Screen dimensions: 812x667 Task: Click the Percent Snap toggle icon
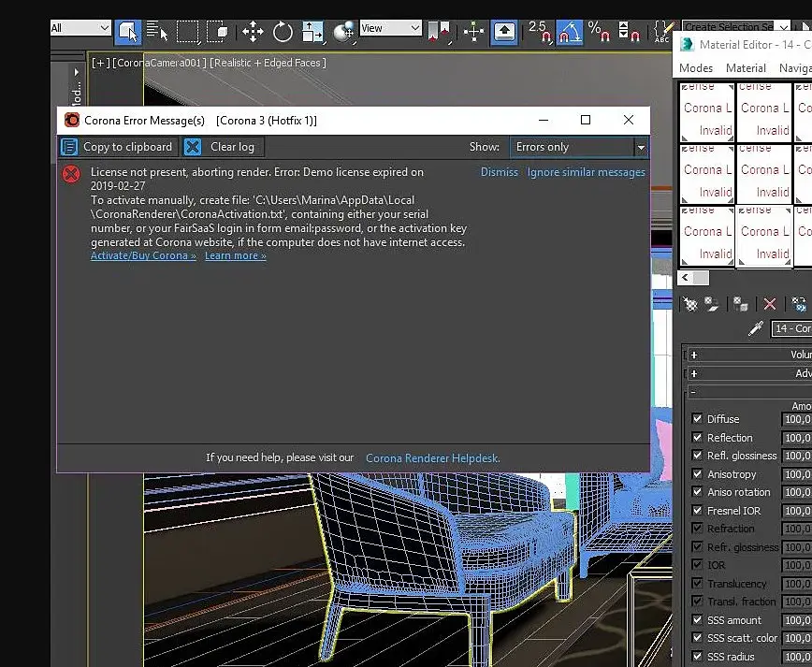(599, 32)
